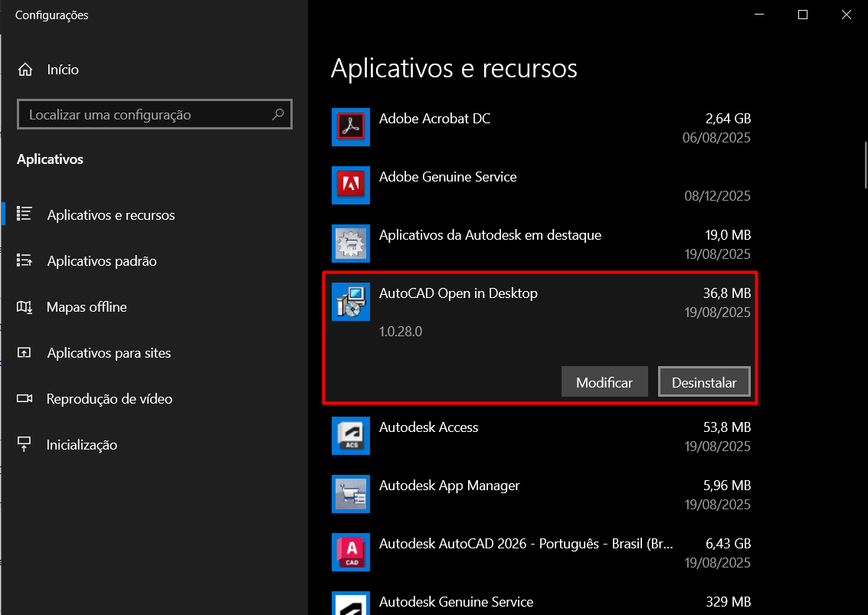Open Aplicativos e recursos section
Screen dimensions: 868x615
(x=110, y=215)
